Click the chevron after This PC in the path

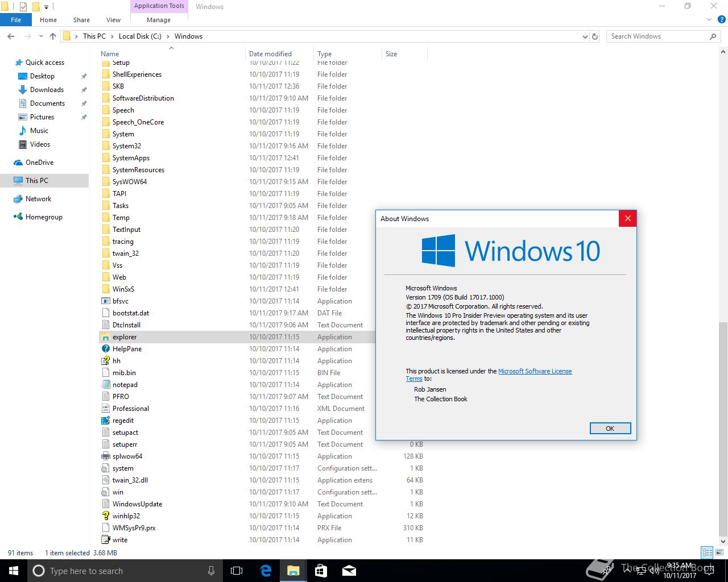[112, 36]
